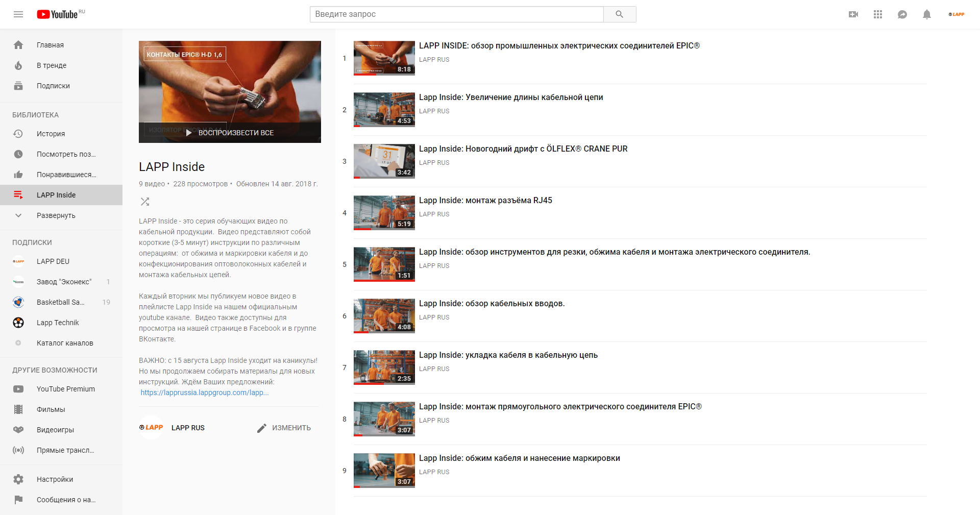This screenshot has height=515, width=980.
Task: Click the ИЗМЕНИТЬ edit button
Action: [x=284, y=428]
